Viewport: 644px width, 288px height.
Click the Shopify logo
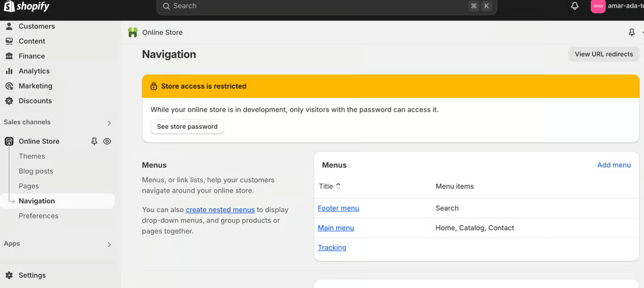coord(26,6)
